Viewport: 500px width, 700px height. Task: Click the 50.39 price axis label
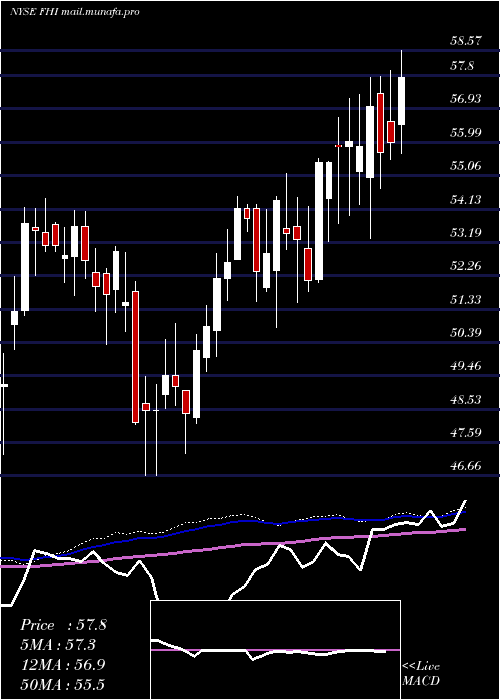coord(465,333)
